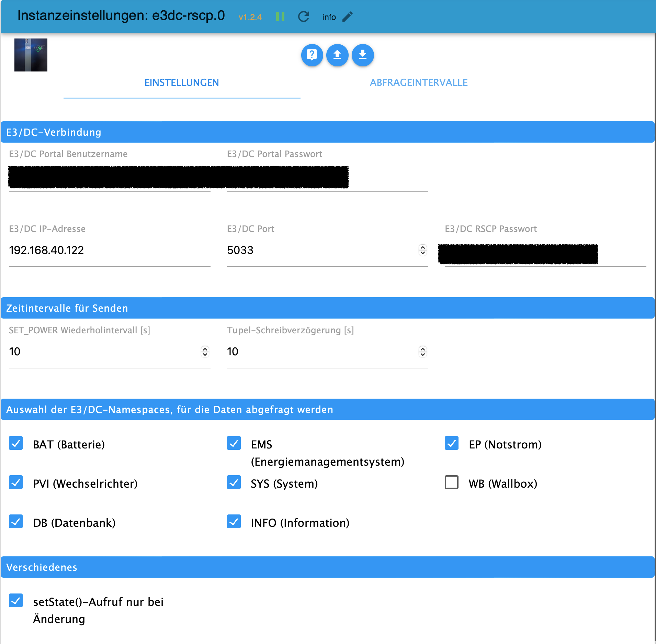Image resolution: width=656 pixels, height=644 pixels.
Task: Click the E3/DC adapter logo thumbnail
Action: [31, 55]
